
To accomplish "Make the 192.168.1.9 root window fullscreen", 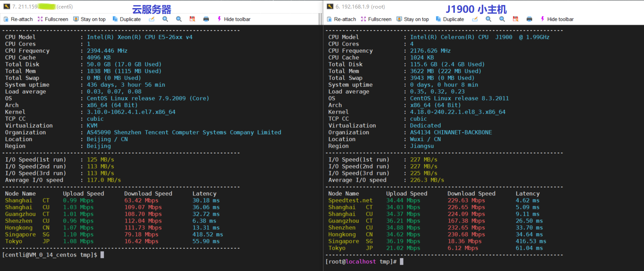I will coord(376,19).
